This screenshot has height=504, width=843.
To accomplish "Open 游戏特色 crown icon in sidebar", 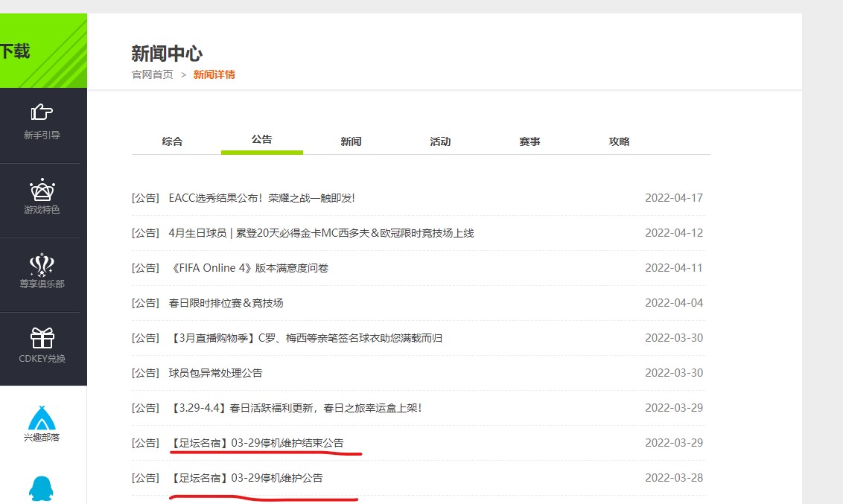I will pos(42,190).
